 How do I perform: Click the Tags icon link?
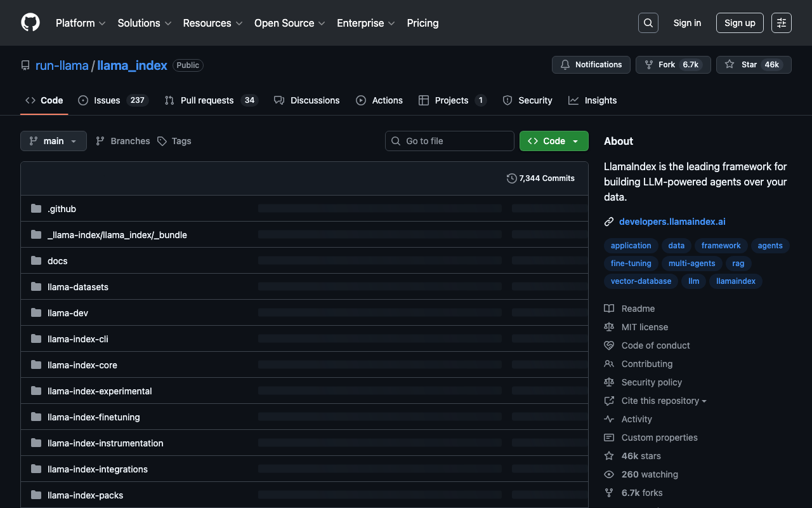click(x=162, y=141)
